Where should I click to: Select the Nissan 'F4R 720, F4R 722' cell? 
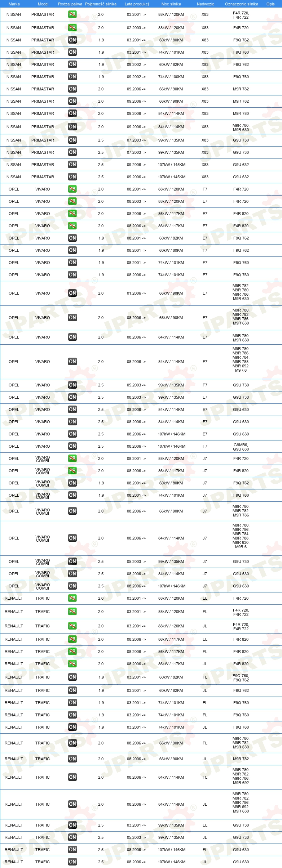(x=241, y=15)
